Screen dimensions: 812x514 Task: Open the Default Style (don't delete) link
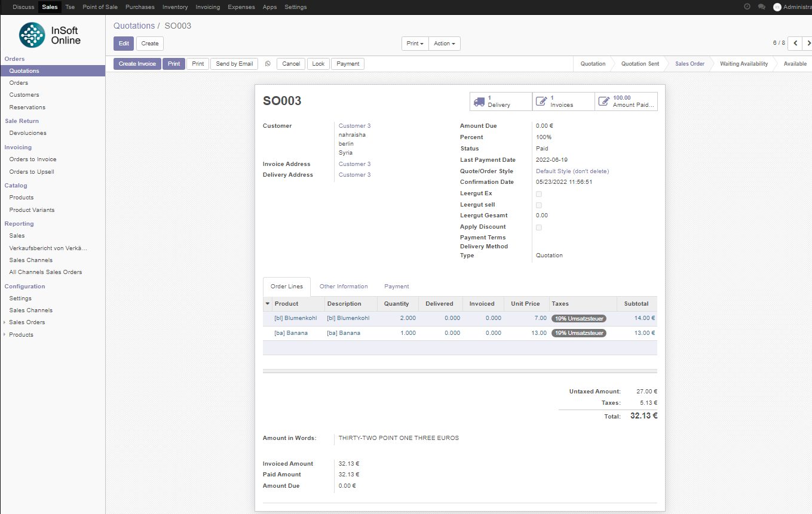[572, 171]
